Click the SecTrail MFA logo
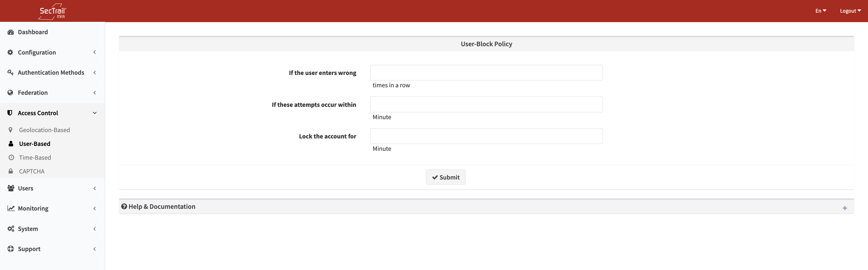Screen dimensions: 868x270 pos(52,11)
